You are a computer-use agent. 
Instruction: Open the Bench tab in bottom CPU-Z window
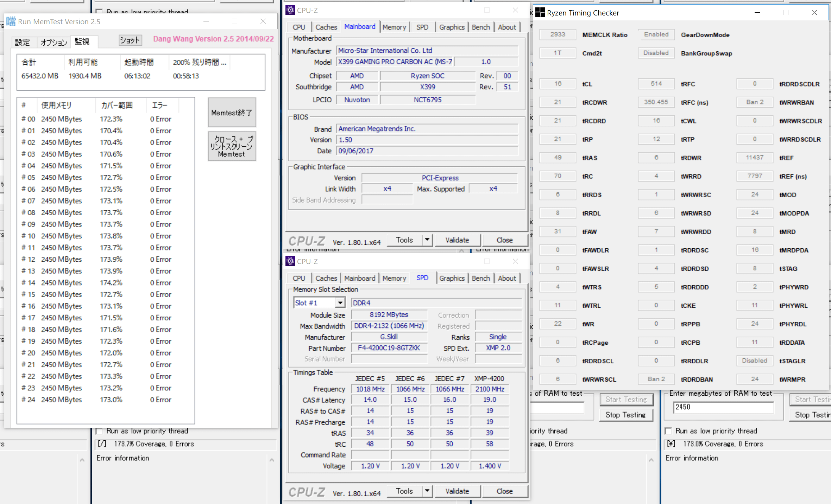click(x=481, y=278)
